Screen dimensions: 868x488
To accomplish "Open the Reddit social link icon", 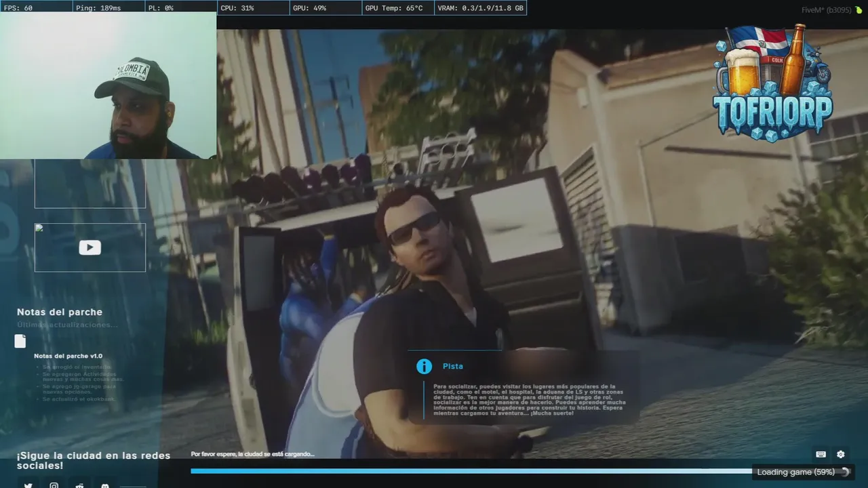I will coord(80,485).
